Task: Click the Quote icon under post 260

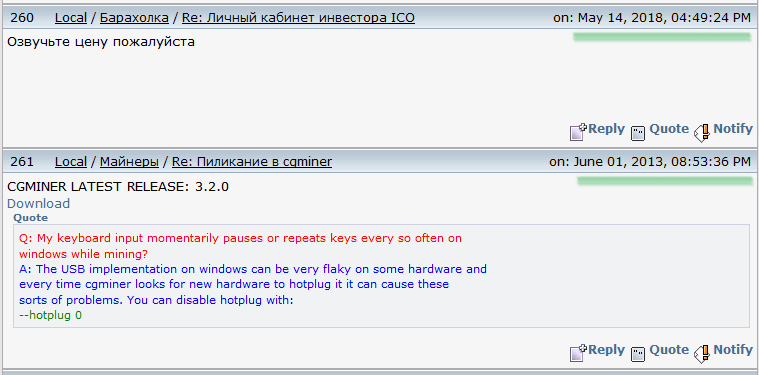Action: (638, 133)
